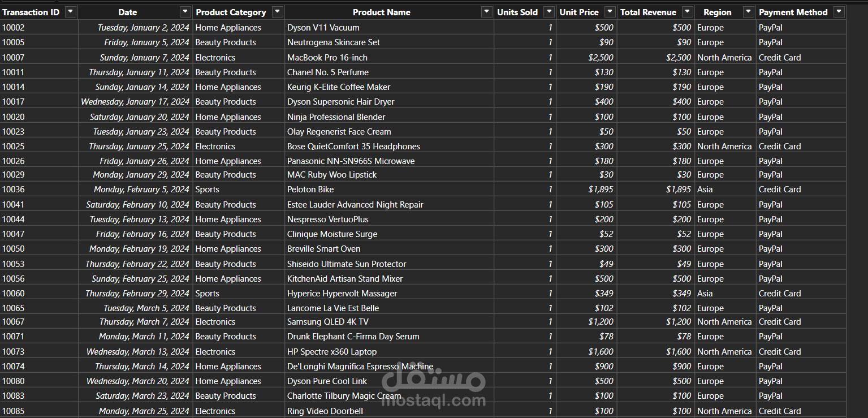Open the Product Name filter dropdown
868x418 pixels.
point(486,12)
